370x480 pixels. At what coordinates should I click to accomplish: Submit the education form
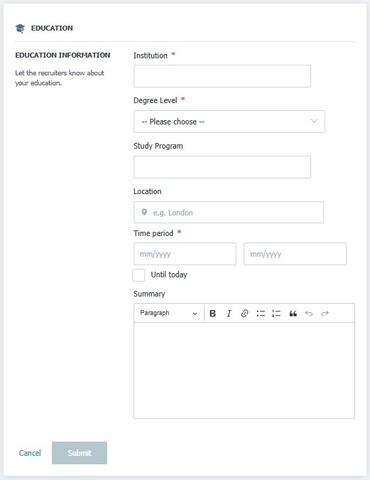[x=79, y=453]
